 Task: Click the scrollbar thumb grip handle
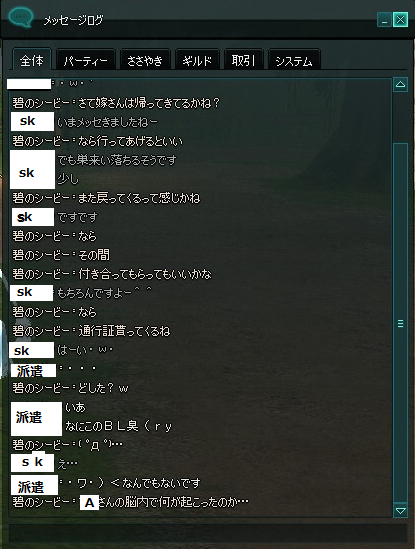[401, 324]
